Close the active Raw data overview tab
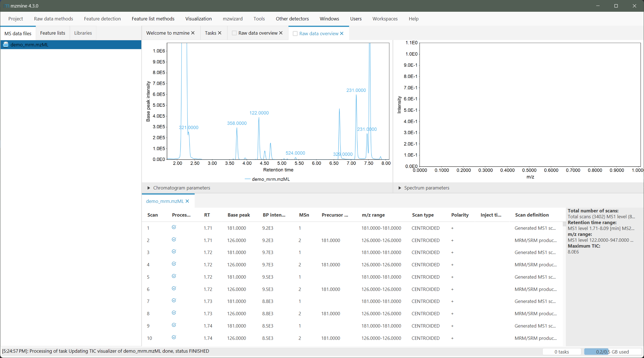 [x=342, y=34]
